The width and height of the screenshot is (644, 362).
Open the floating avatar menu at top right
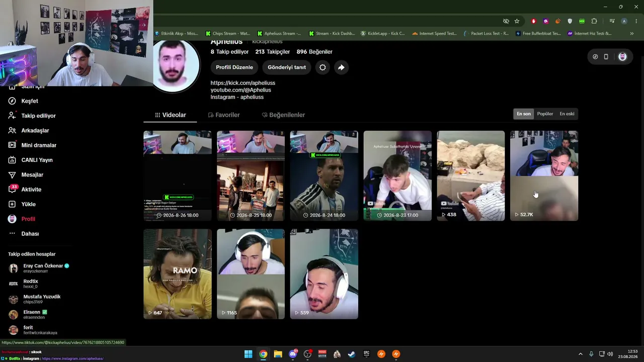[x=622, y=57]
